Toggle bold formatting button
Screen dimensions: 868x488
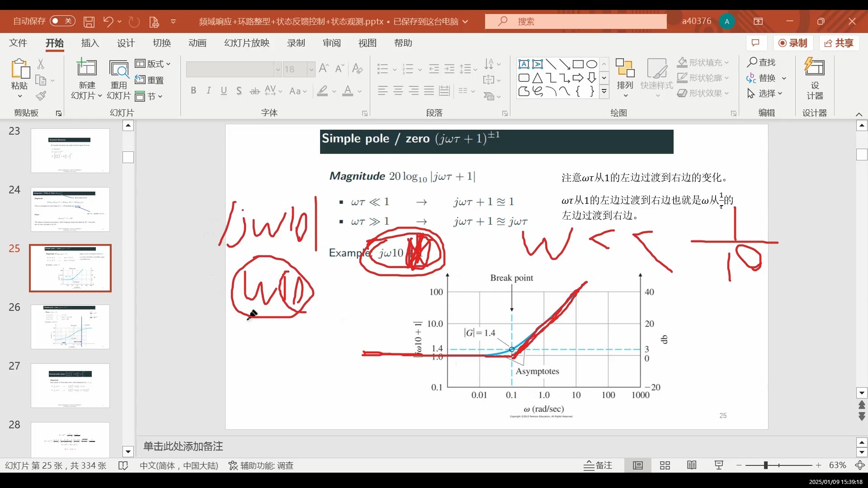193,91
